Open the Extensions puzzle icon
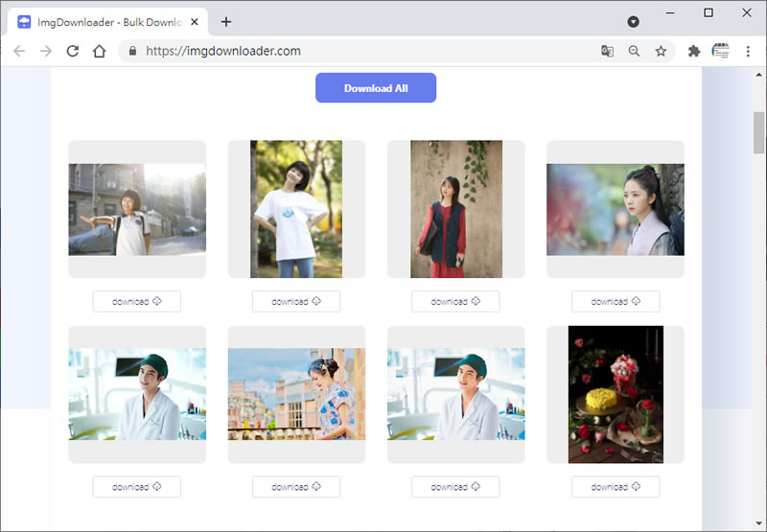The image size is (767, 532). click(693, 51)
